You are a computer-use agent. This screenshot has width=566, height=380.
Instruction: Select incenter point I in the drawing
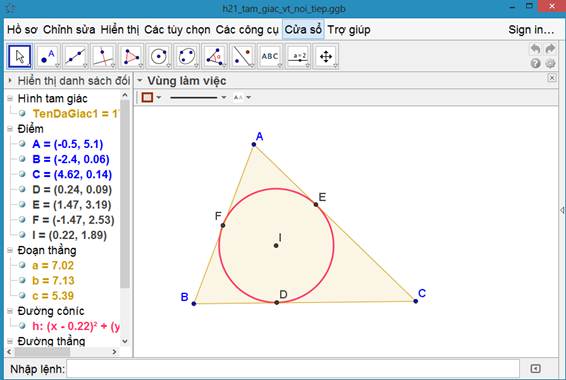(276, 245)
